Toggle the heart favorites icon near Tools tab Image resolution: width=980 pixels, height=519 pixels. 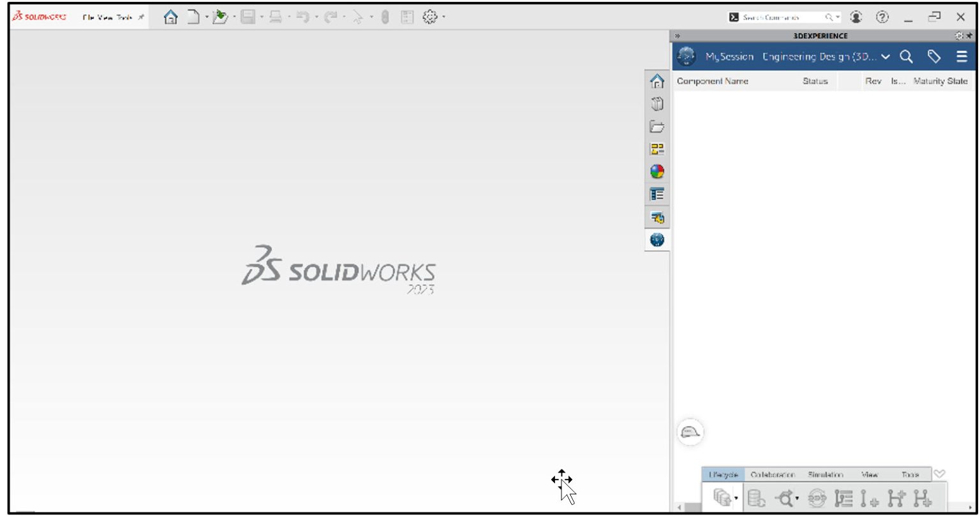[x=939, y=474]
